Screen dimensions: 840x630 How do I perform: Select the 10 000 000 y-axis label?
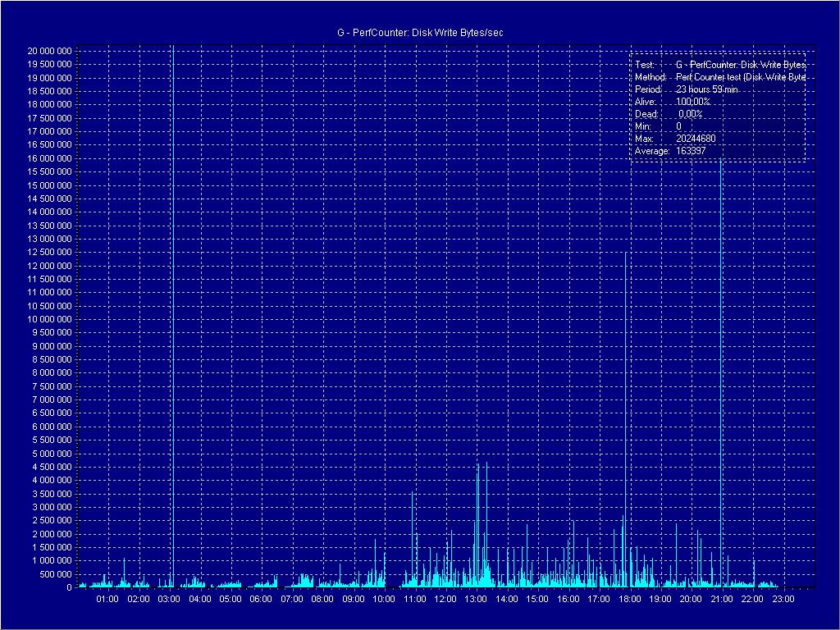50,319
